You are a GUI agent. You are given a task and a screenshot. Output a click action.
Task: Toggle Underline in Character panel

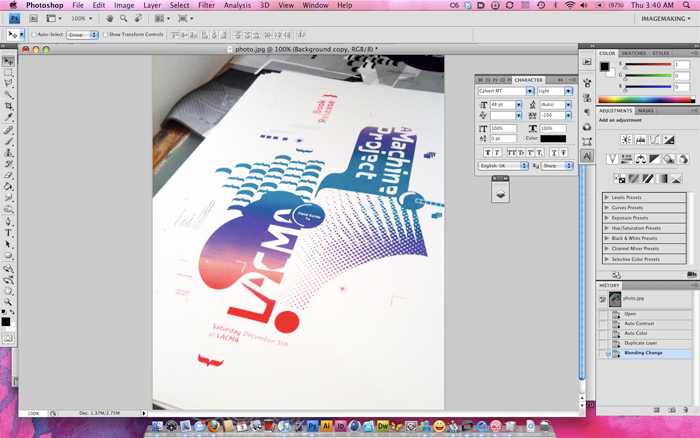[x=554, y=153]
